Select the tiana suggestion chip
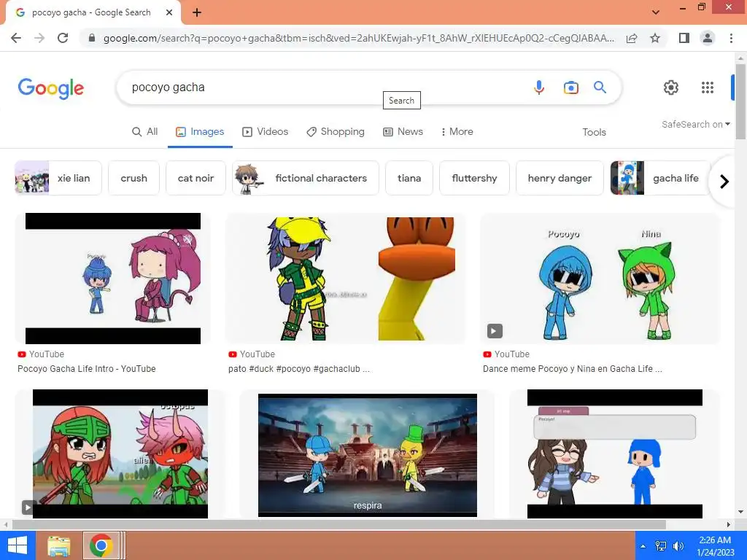This screenshot has height=560, width=747. click(409, 178)
